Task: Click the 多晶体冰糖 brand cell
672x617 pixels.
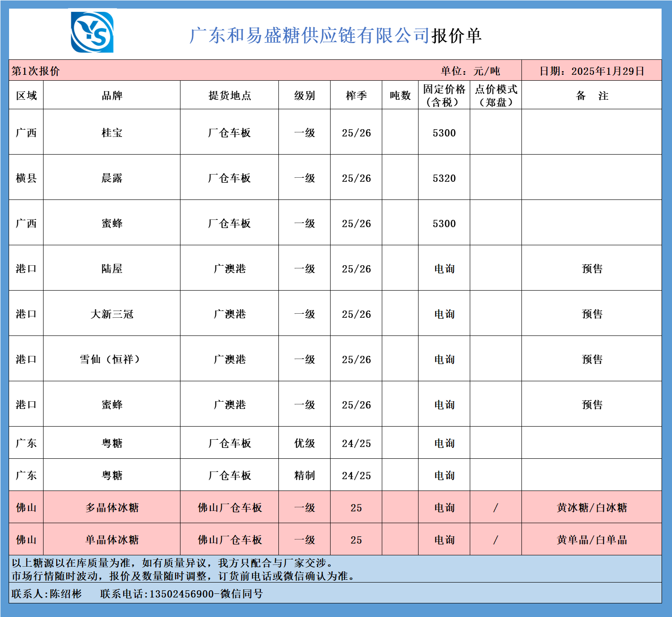Action: point(112,508)
